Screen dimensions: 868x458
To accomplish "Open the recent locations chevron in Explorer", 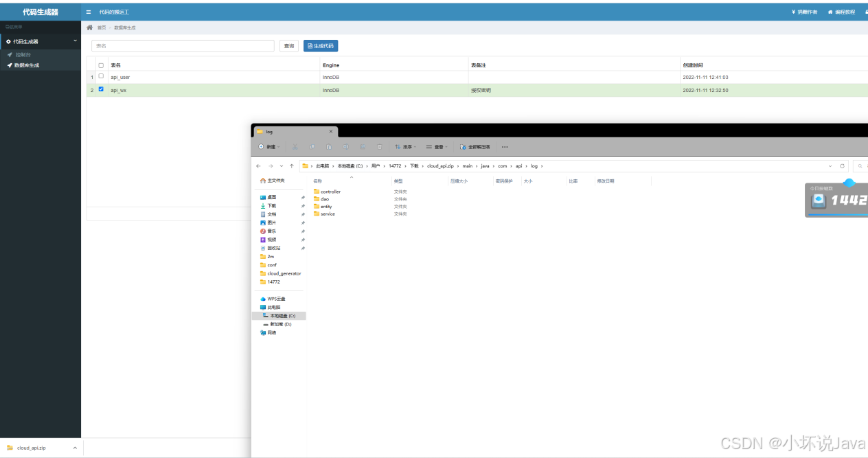I will tap(282, 166).
